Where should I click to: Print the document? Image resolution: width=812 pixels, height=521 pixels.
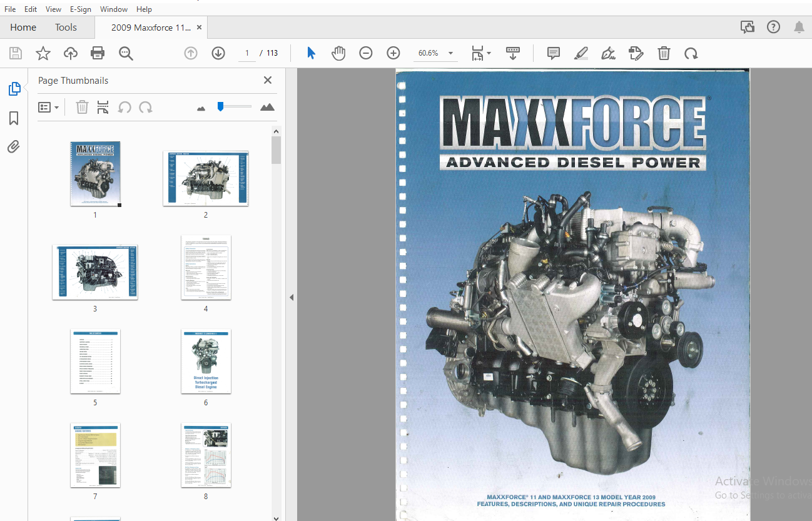click(x=98, y=53)
